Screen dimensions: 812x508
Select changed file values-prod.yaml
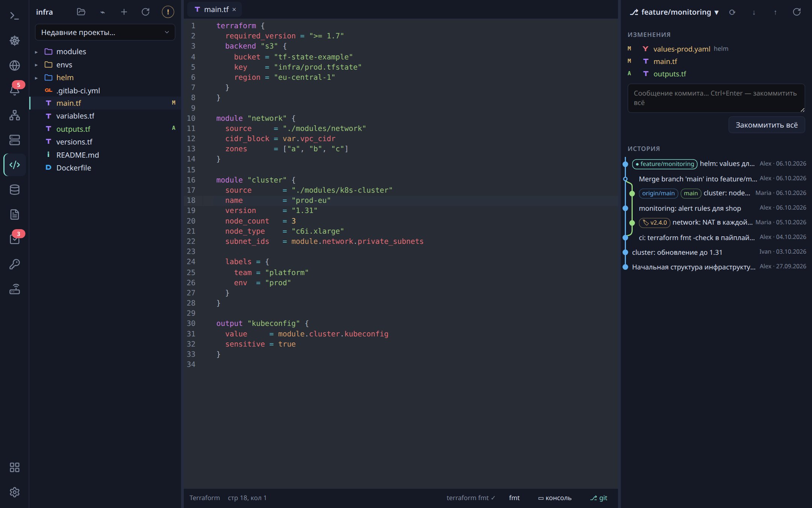tap(716, 49)
